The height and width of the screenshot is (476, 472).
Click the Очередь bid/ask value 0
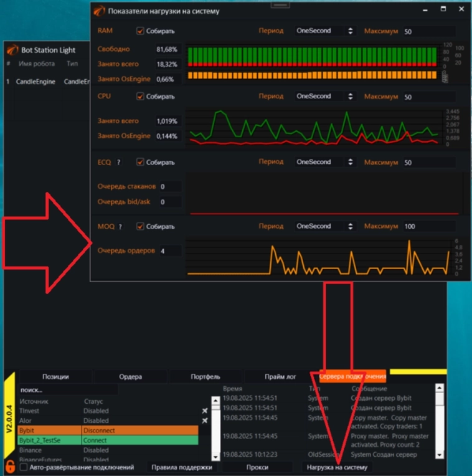click(170, 202)
